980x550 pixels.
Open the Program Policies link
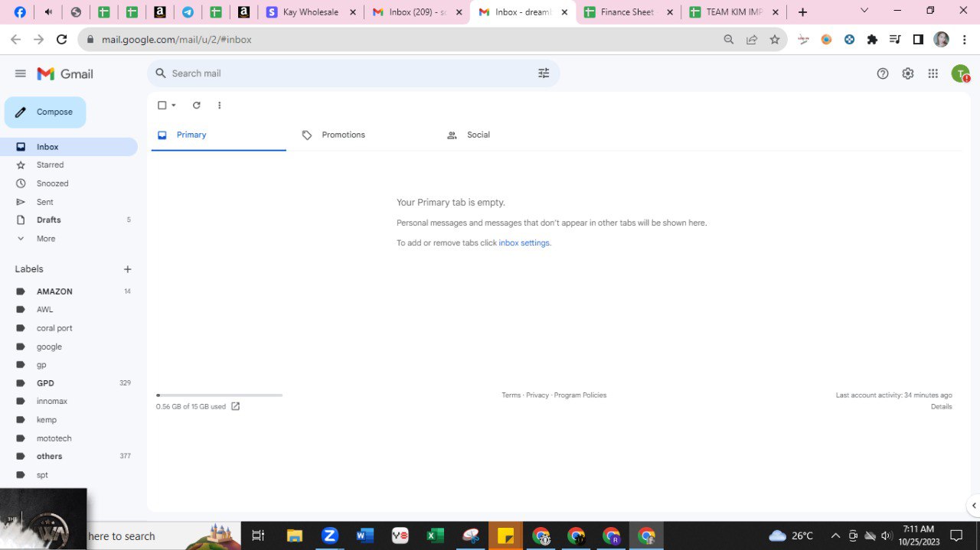click(580, 395)
